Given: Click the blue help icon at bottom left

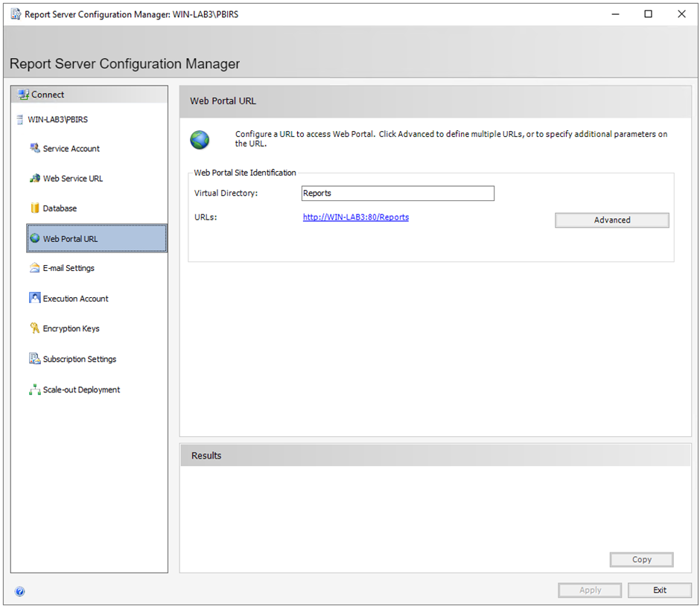Looking at the screenshot, I should [x=19, y=592].
